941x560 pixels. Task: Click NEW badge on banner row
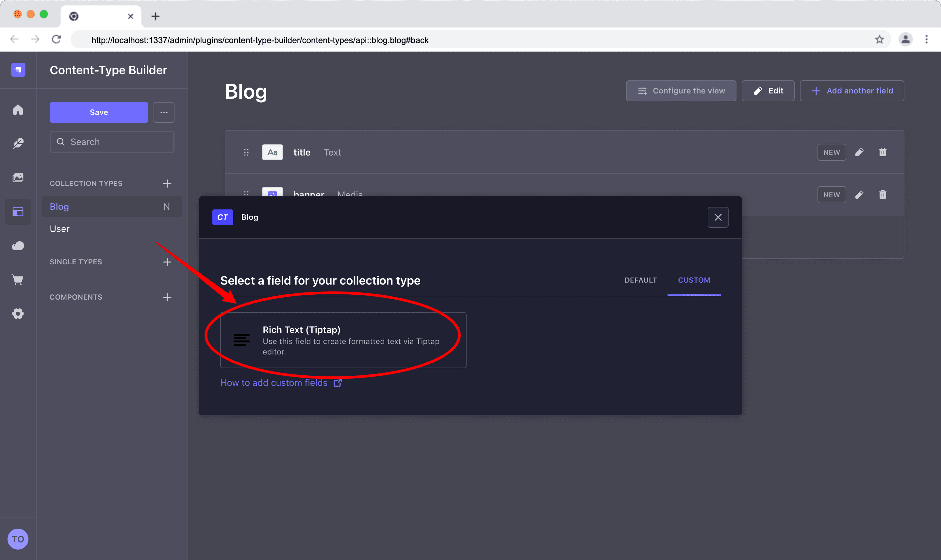tap(831, 195)
